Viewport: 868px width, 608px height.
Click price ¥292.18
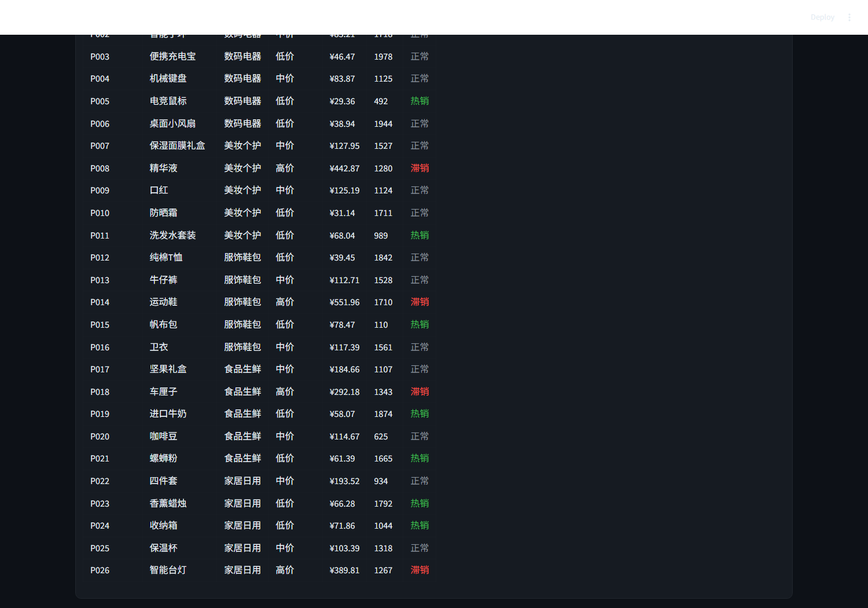344,392
